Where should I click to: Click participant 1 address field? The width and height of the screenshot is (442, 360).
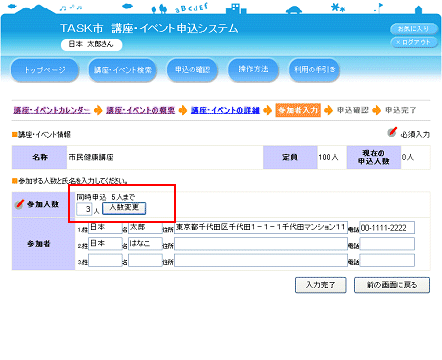[x=261, y=227]
